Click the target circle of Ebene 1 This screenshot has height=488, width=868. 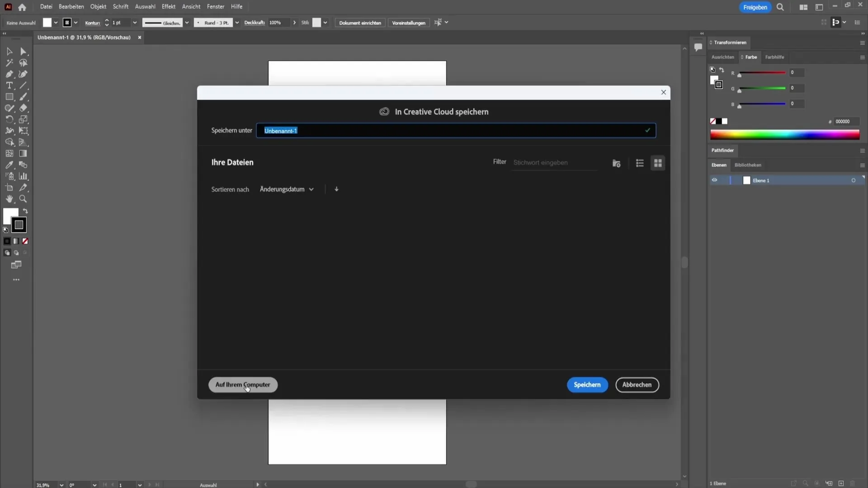pos(854,180)
